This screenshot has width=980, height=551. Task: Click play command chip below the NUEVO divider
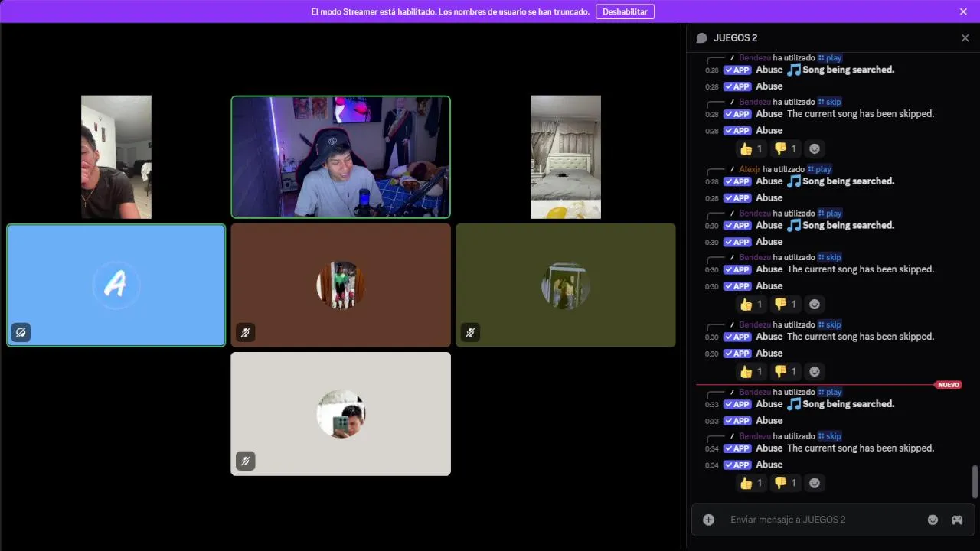click(x=829, y=392)
